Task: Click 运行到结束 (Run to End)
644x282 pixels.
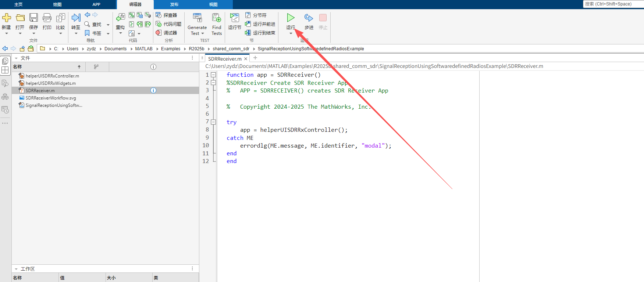Action: 260,33
